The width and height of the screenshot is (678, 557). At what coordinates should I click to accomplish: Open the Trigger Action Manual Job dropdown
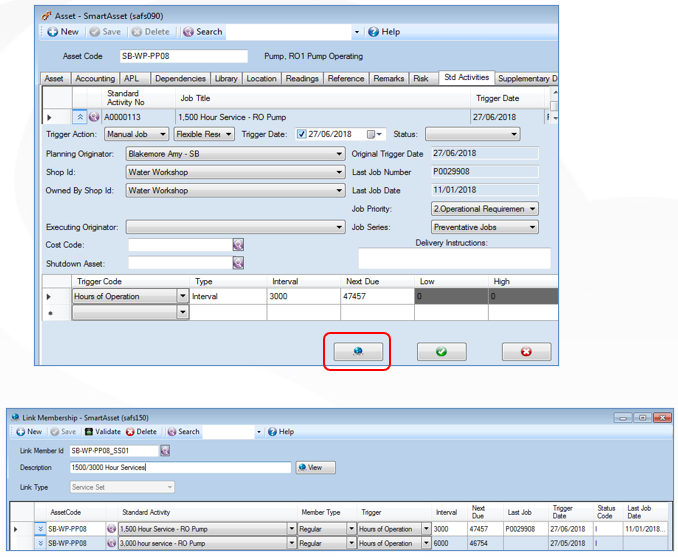136,134
